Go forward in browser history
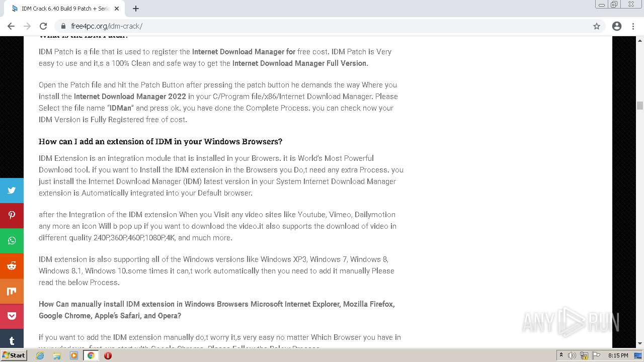This screenshot has height=362, width=644. coord(27,26)
